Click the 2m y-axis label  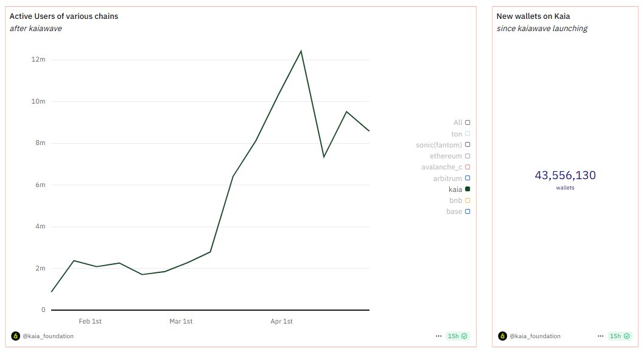(x=40, y=268)
